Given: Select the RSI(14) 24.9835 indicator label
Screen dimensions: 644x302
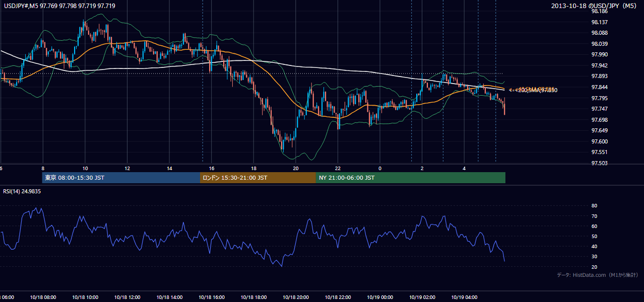Looking at the screenshot, I should point(22,191).
